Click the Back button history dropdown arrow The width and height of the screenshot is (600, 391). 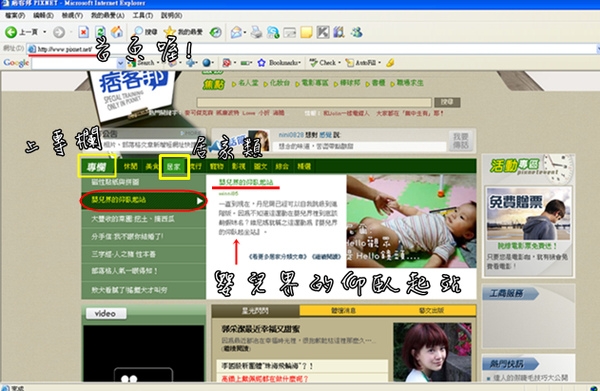click(x=45, y=32)
